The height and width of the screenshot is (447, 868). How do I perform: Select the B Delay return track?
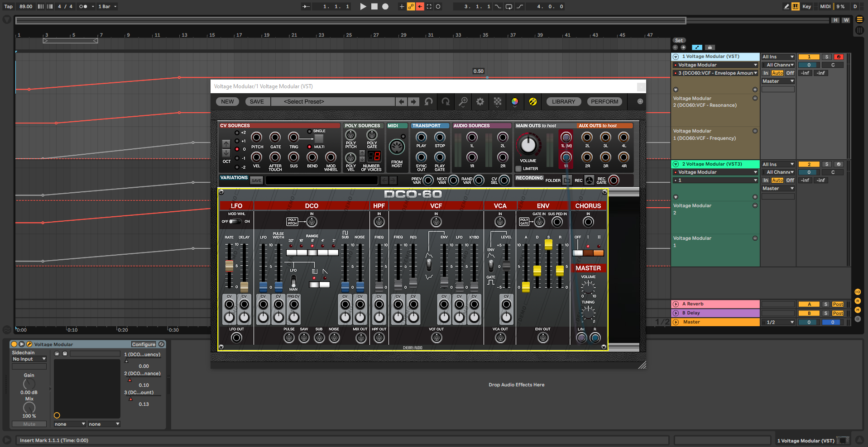point(715,313)
